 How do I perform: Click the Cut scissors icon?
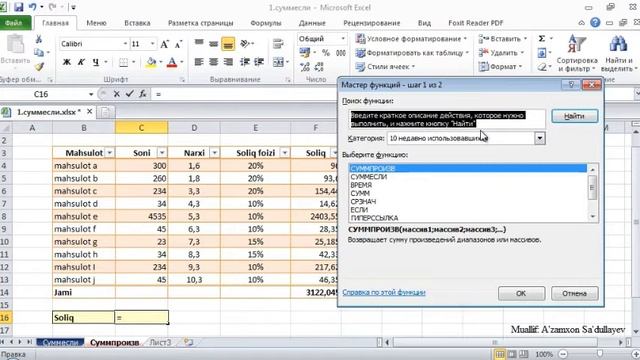pyautogui.click(x=39, y=39)
